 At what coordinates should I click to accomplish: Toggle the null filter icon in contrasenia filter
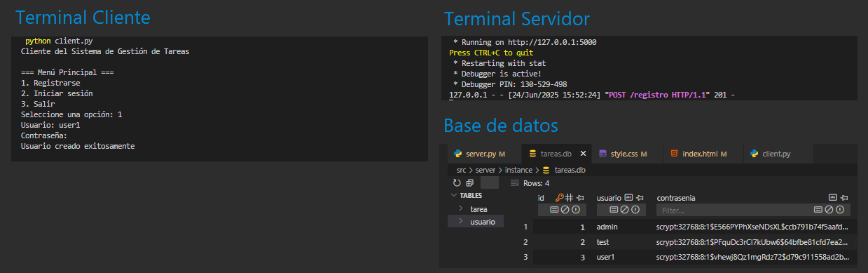pyautogui.click(x=828, y=209)
